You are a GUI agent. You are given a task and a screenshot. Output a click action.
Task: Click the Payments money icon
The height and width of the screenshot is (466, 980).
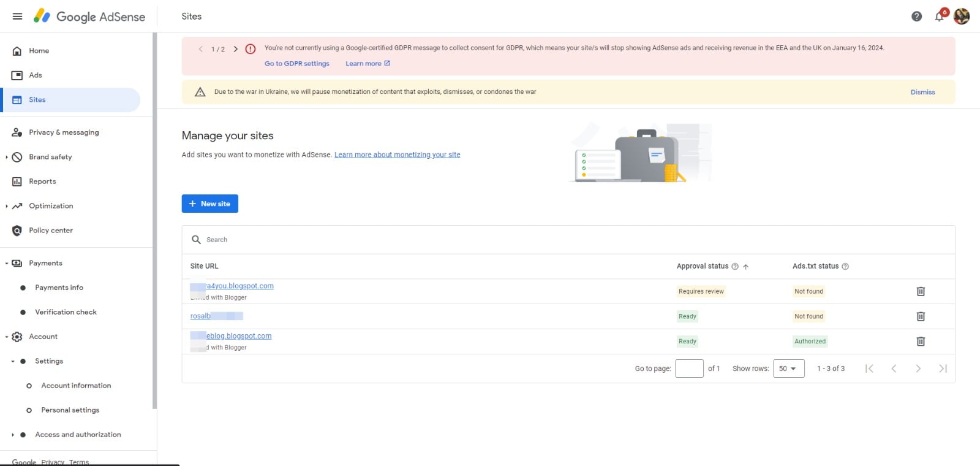(17, 263)
